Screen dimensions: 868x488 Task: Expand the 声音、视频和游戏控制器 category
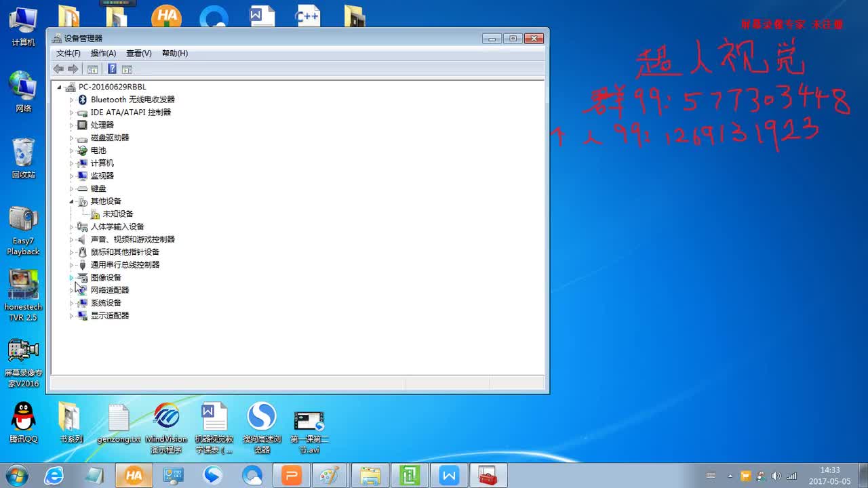click(x=71, y=239)
